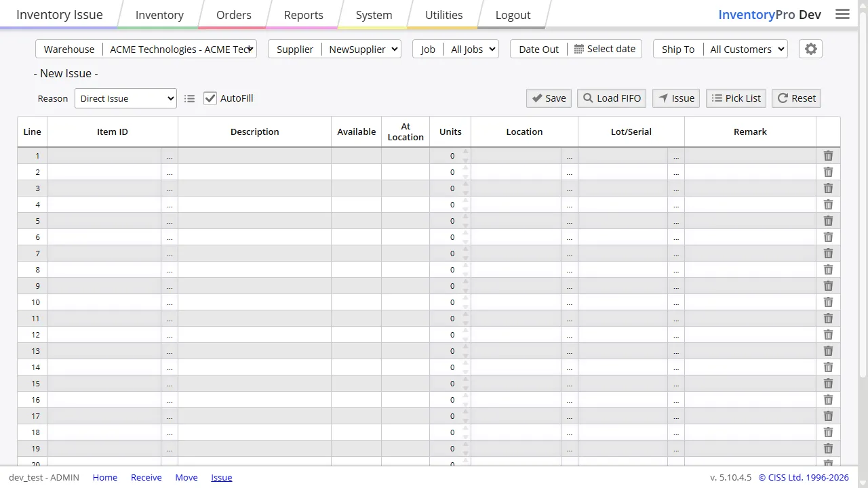Switch to the Reports tab
Screen dimensions: 868x488
pyautogui.click(x=304, y=15)
